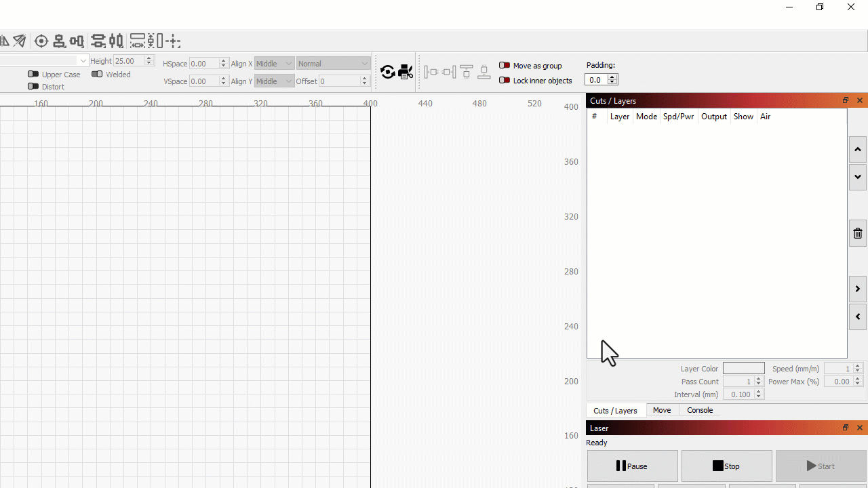Viewport: 868px width, 488px height.
Task: Click the align to page center icon
Action: [41, 41]
